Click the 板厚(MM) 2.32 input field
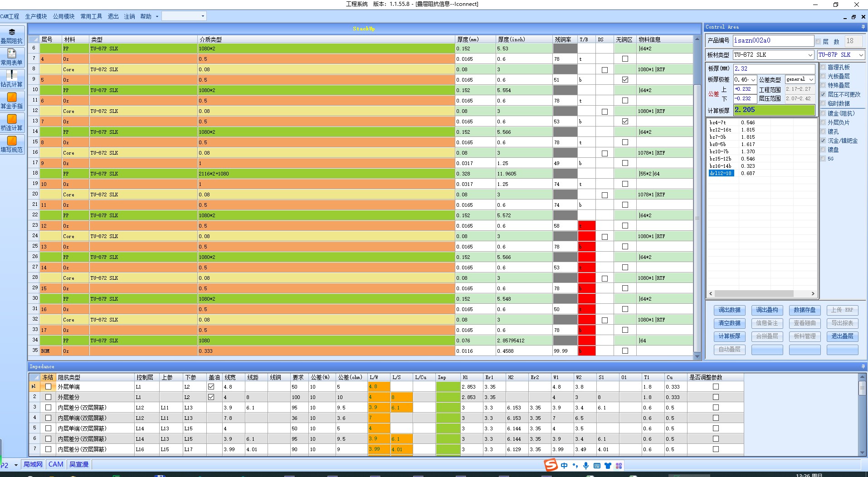Viewport: 868px width, 477px height. coord(774,69)
